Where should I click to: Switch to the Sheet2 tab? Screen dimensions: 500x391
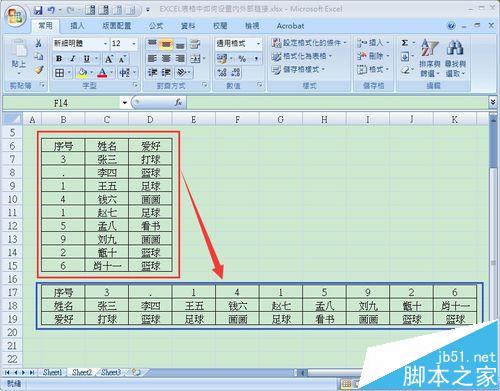coord(82,372)
